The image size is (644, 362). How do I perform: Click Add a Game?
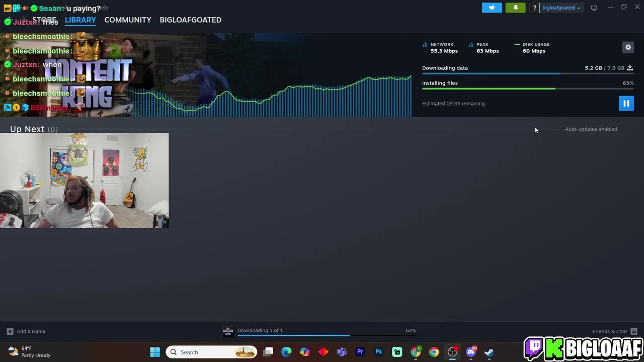pyautogui.click(x=31, y=331)
